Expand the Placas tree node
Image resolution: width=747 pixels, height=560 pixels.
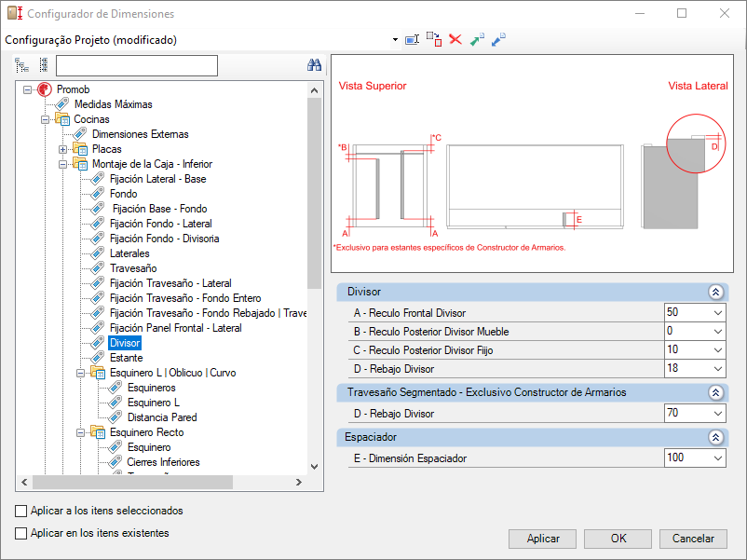[63, 149]
